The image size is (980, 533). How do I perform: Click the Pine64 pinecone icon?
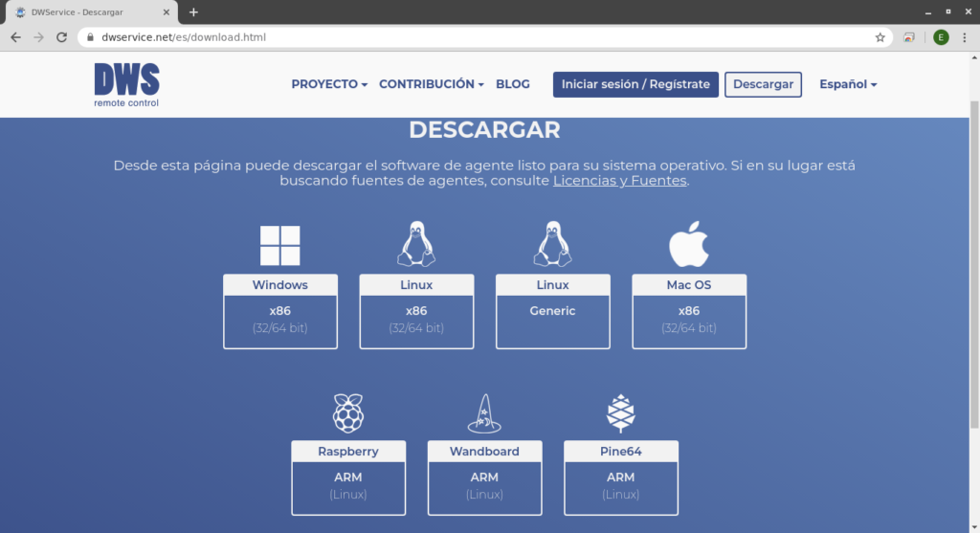tap(620, 413)
